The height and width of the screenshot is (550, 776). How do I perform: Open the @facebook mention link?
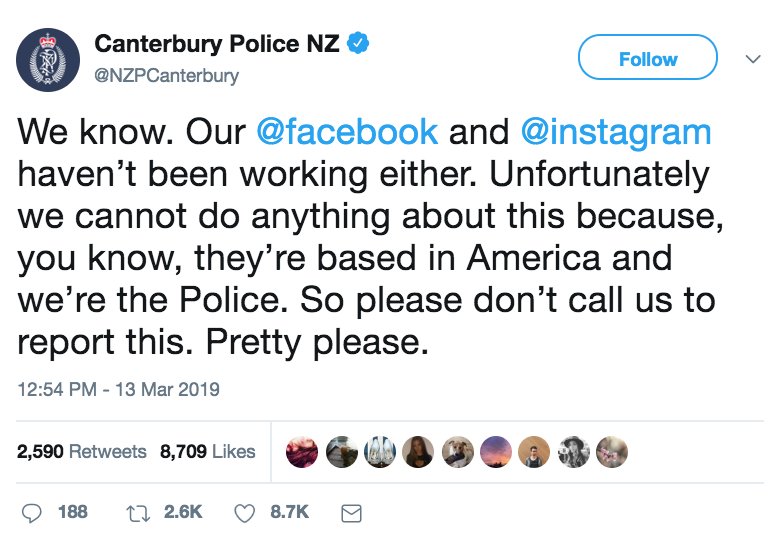point(347,133)
